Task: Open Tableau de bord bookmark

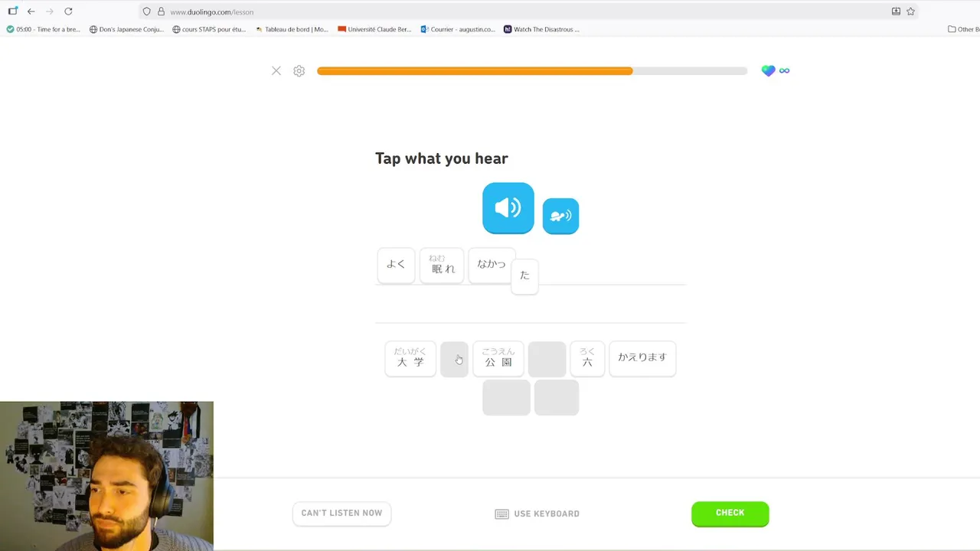Action: pyautogui.click(x=291, y=29)
